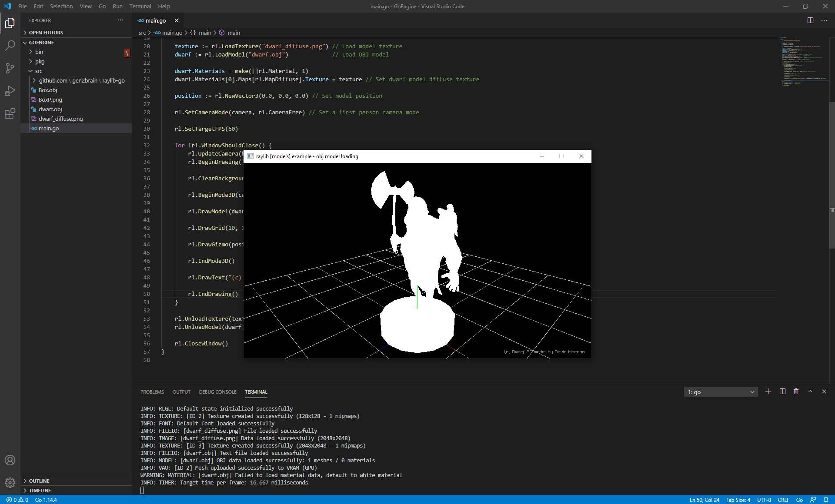
Task: Open notifications bell in status bar
Action: 825,500
